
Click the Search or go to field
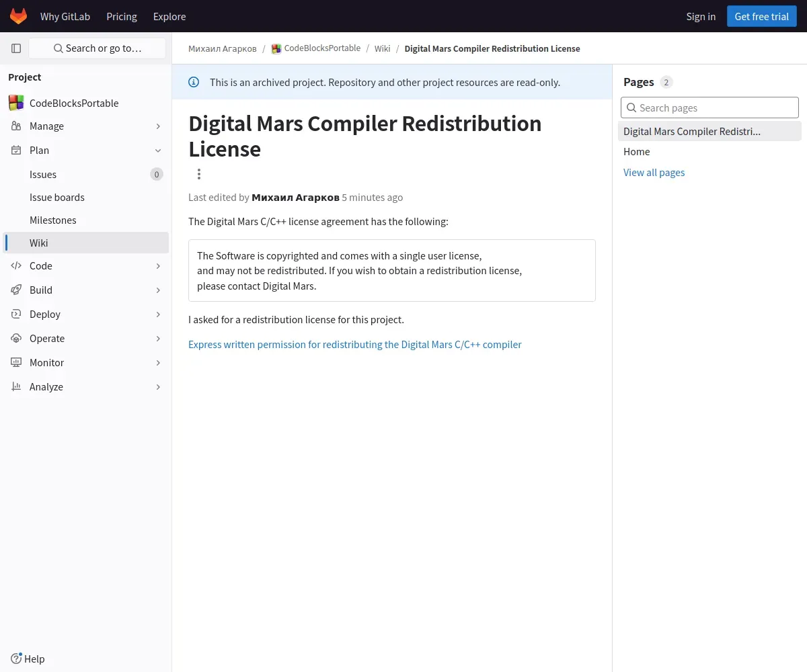pos(98,48)
